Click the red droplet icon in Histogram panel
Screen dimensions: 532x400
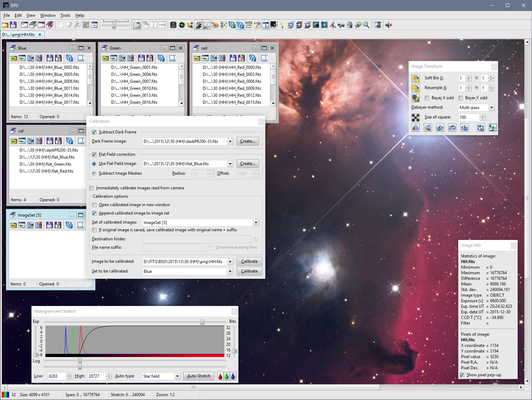[220, 376]
